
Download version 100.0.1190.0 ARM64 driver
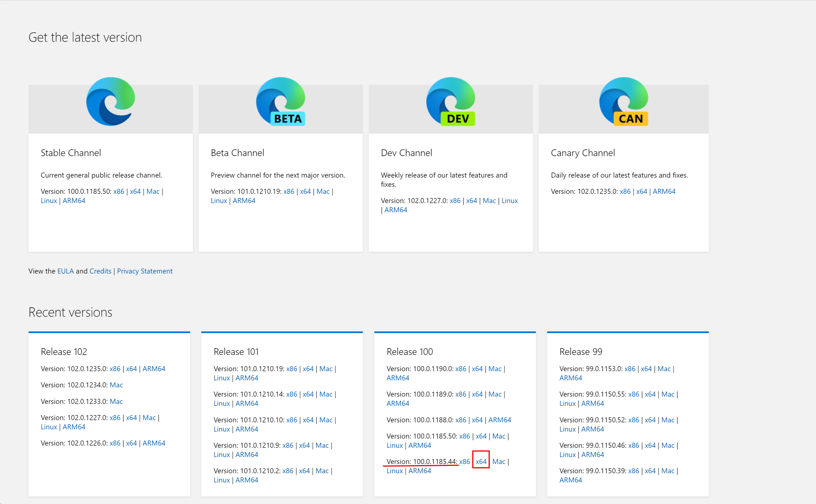(398, 378)
